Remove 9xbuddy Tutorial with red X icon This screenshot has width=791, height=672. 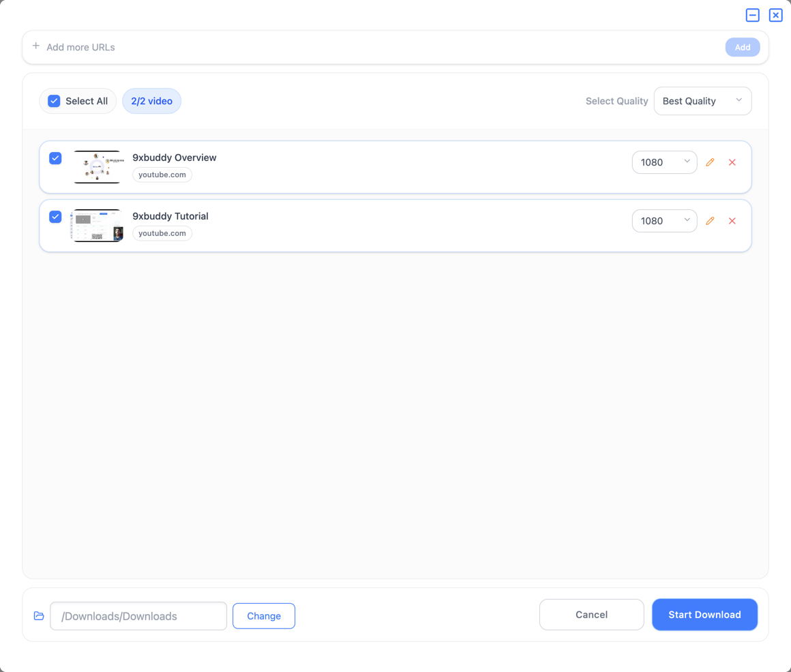(x=732, y=221)
